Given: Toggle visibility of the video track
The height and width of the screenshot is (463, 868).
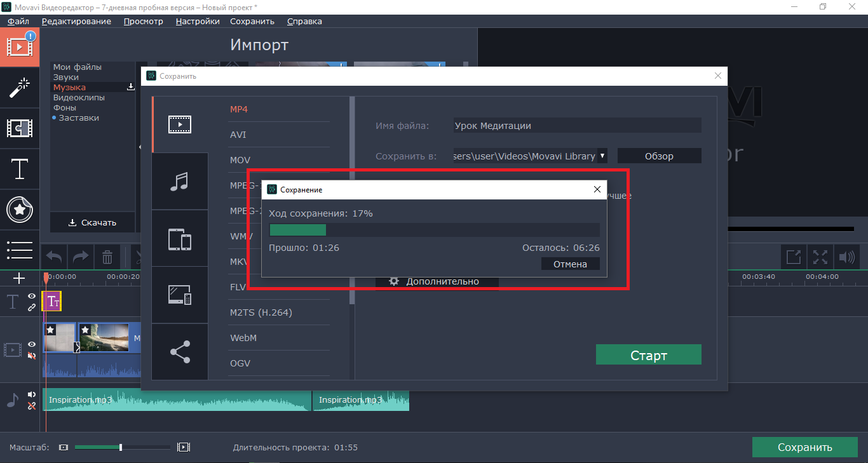Looking at the screenshot, I should [x=32, y=344].
